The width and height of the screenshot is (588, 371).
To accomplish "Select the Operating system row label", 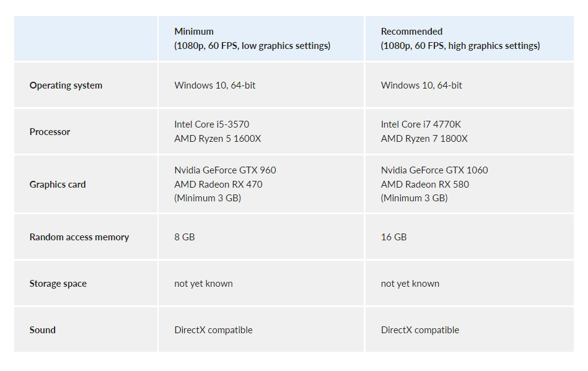I will 66,85.
